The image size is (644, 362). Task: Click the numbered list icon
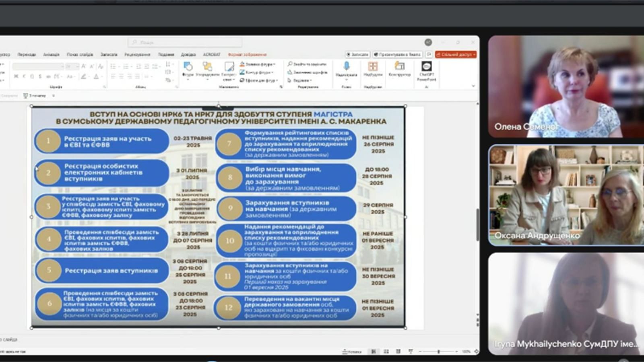pos(127,66)
